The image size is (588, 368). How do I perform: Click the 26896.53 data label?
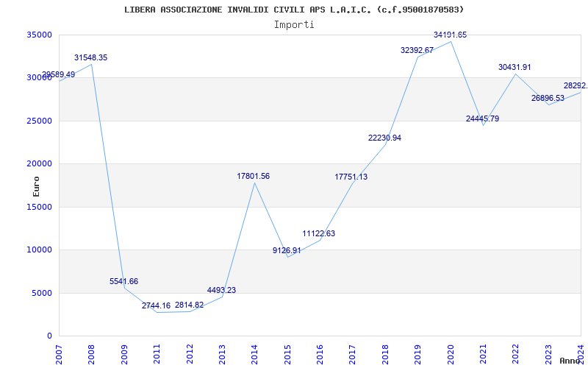(x=548, y=99)
